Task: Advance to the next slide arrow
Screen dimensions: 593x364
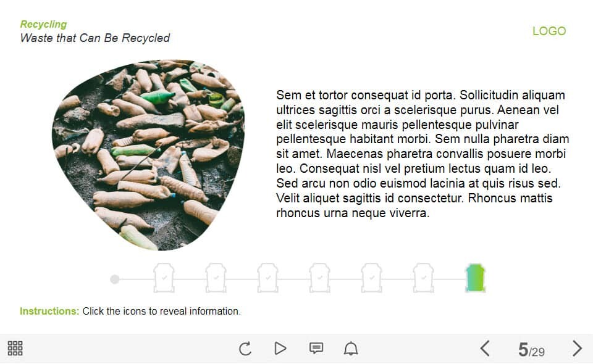Action: [x=577, y=349]
